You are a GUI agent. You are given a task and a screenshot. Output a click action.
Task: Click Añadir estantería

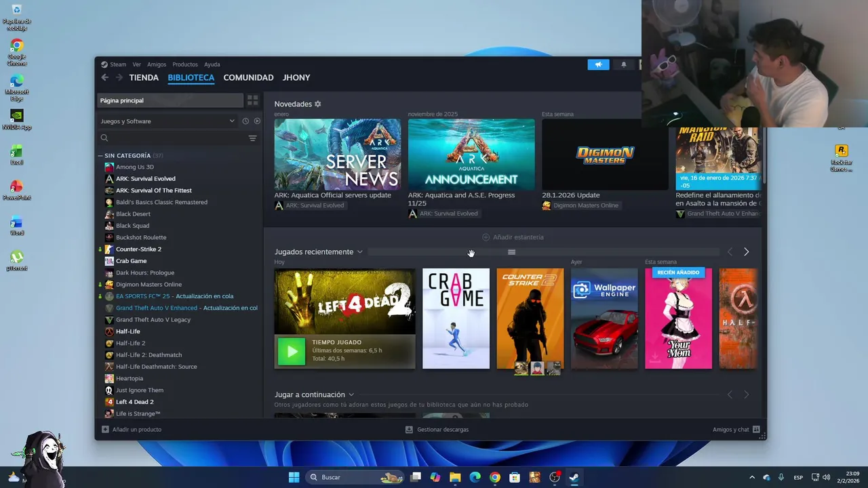[x=513, y=237]
